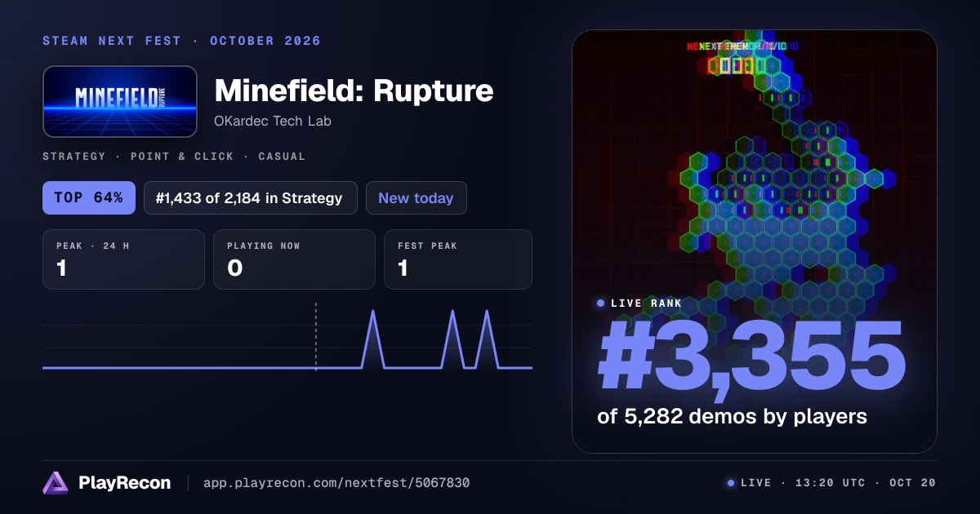Click the OCT 20 date in footer
Screen dimensions: 980x514
(912, 483)
